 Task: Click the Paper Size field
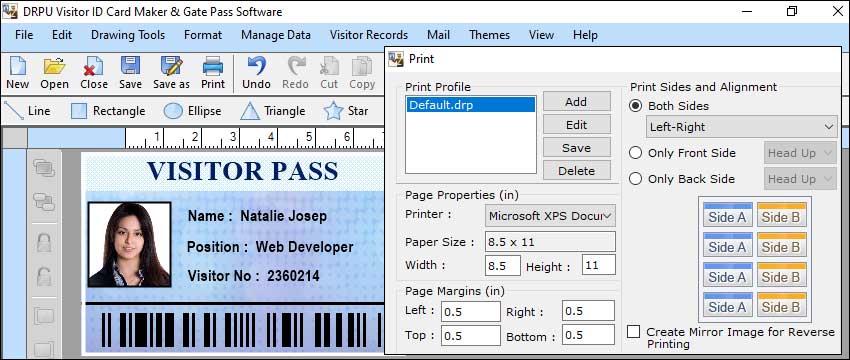click(x=550, y=242)
